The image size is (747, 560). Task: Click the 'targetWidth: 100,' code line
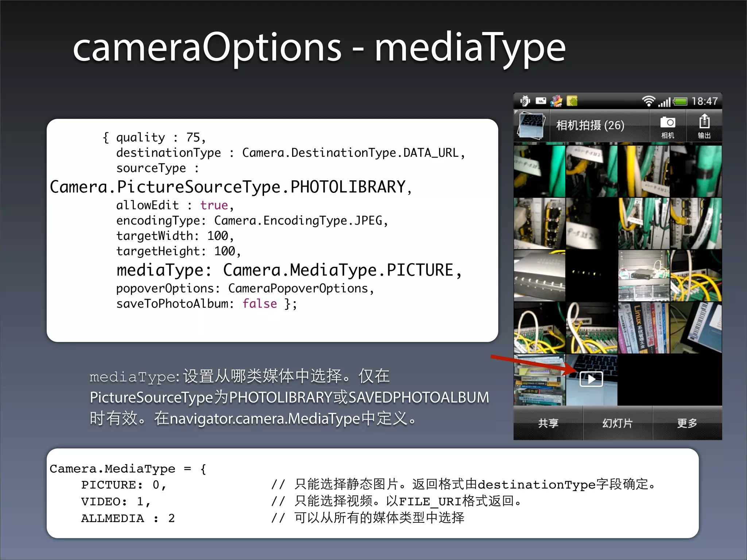pos(175,236)
